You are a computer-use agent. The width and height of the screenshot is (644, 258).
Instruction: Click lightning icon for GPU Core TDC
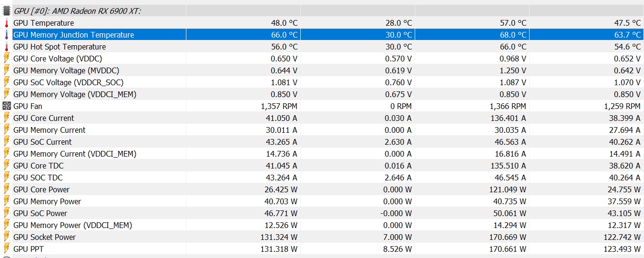tap(7, 166)
